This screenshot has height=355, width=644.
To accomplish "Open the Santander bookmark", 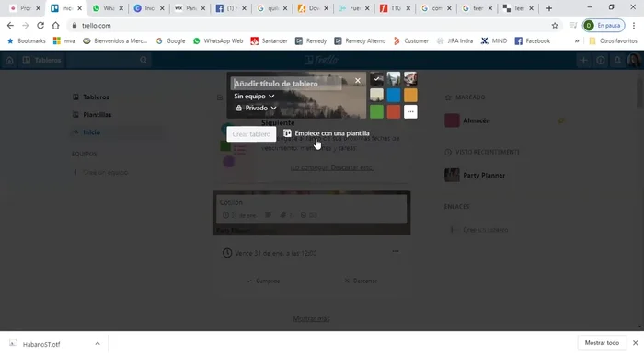I will click(x=269, y=41).
